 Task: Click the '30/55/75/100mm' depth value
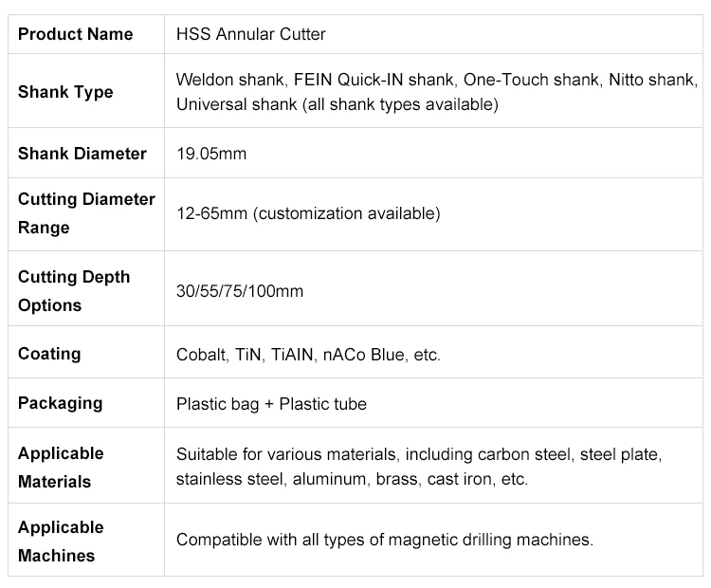[240, 291]
